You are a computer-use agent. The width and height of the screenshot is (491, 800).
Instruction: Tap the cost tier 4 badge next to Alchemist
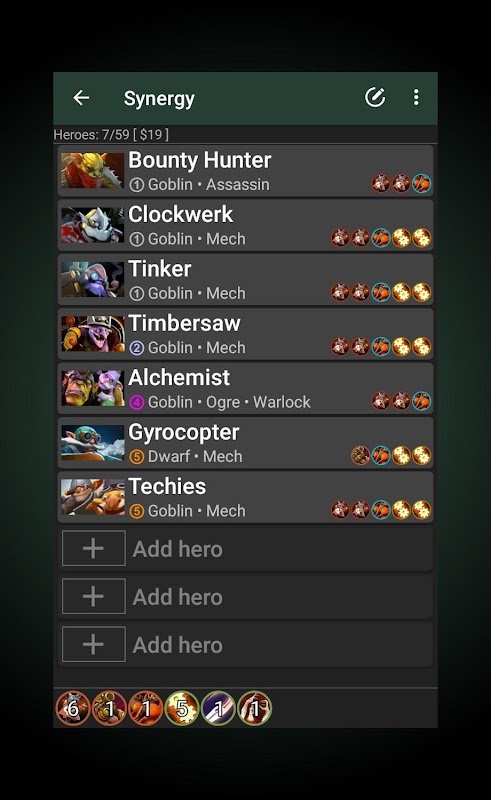click(136, 403)
